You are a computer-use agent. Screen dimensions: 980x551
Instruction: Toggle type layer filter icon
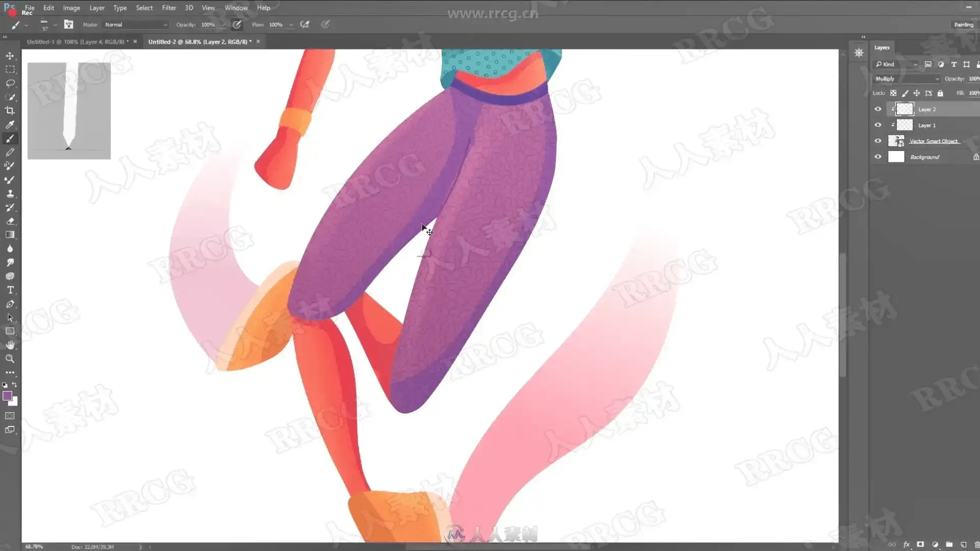point(953,64)
